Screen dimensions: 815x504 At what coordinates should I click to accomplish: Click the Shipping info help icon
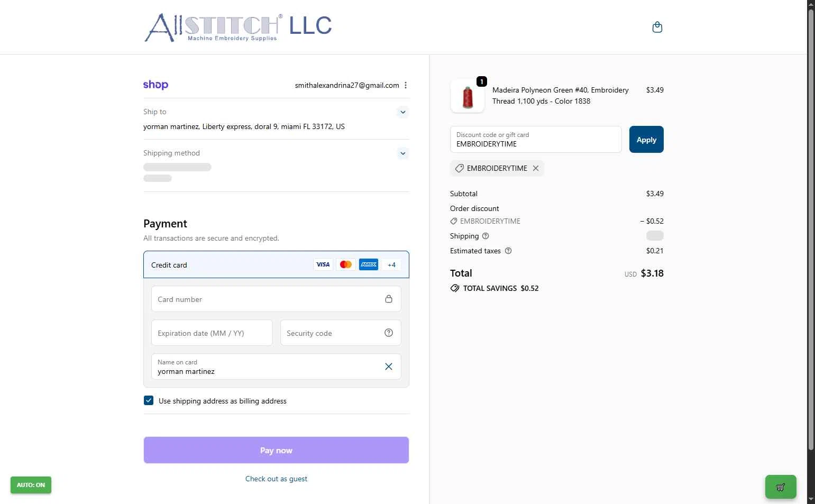[x=486, y=236]
